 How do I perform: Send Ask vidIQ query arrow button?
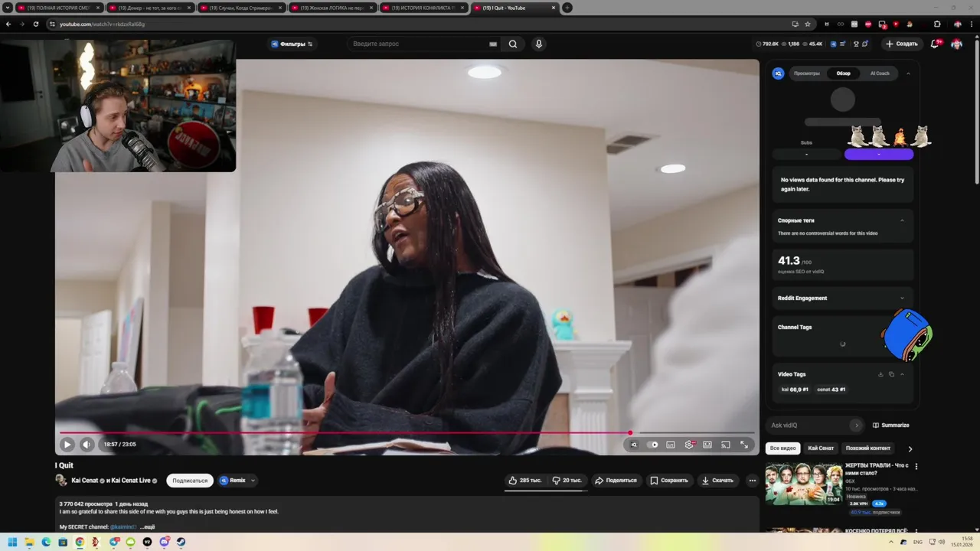[x=856, y=425]
